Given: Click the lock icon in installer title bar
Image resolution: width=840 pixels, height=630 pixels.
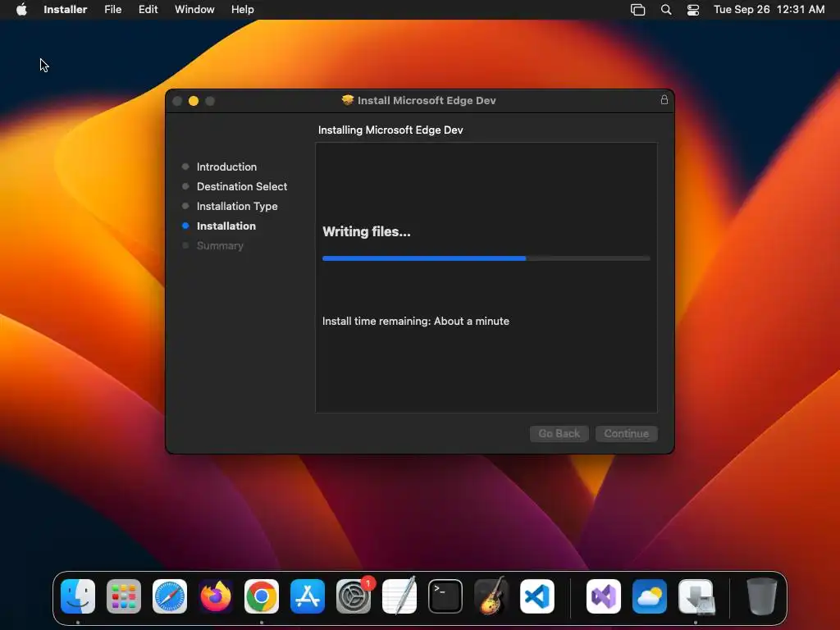Looking at the screenshot, I should [x=664, y=99].
